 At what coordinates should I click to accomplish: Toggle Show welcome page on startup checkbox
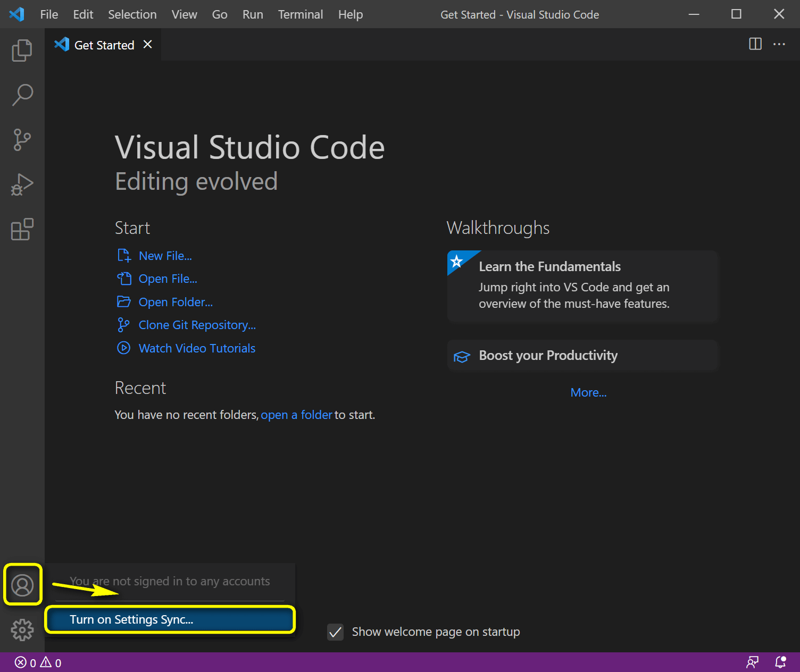[335, 632]
